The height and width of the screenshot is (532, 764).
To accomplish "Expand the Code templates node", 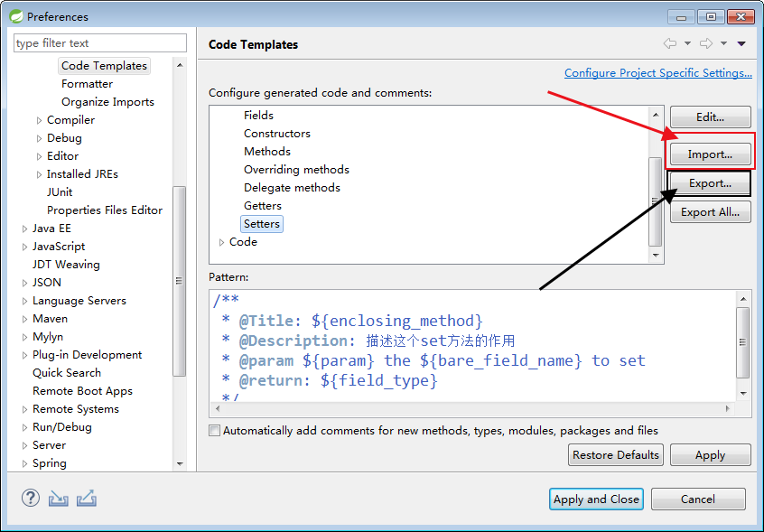I will click(221, 242).
